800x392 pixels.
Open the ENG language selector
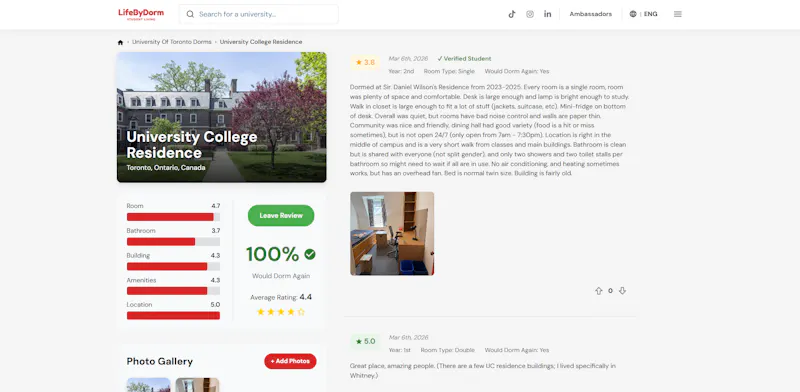pyautogui.click(x=643, y=14)
